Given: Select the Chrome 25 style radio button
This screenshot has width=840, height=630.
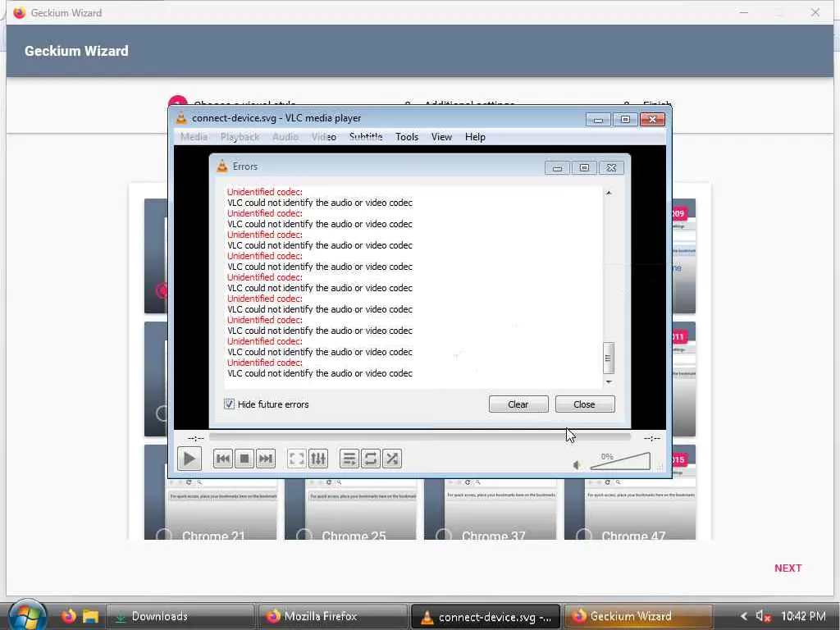Looking at the screenshot, I should (304, 535).
